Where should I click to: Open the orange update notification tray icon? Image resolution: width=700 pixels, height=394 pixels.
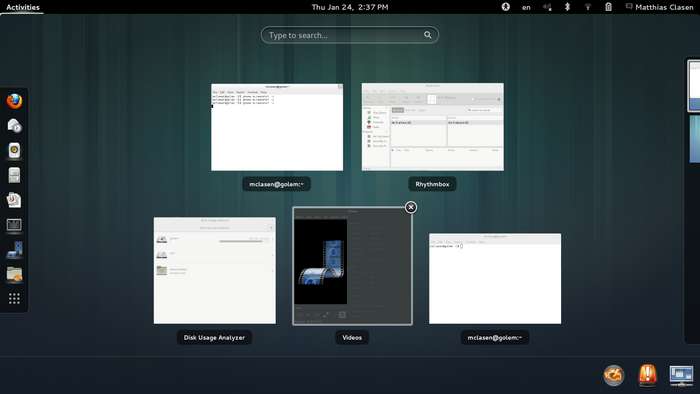click(x=614, y=375)
